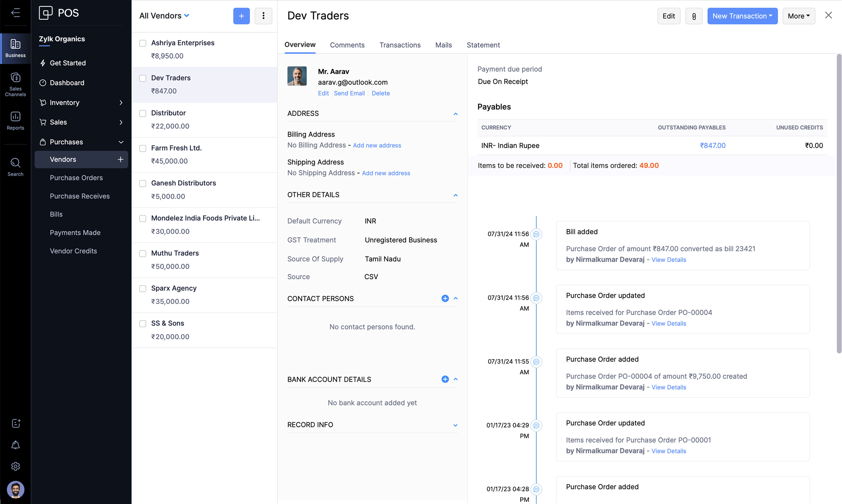Tick the SS & Sons checkbox
Viewport: 842px width, 504px height.
pos(143,324)
